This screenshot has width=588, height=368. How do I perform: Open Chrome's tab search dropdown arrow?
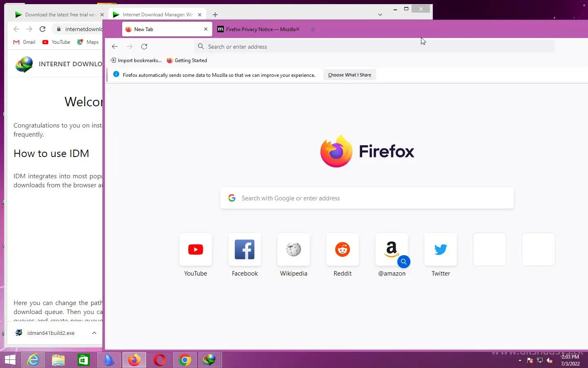380,15
